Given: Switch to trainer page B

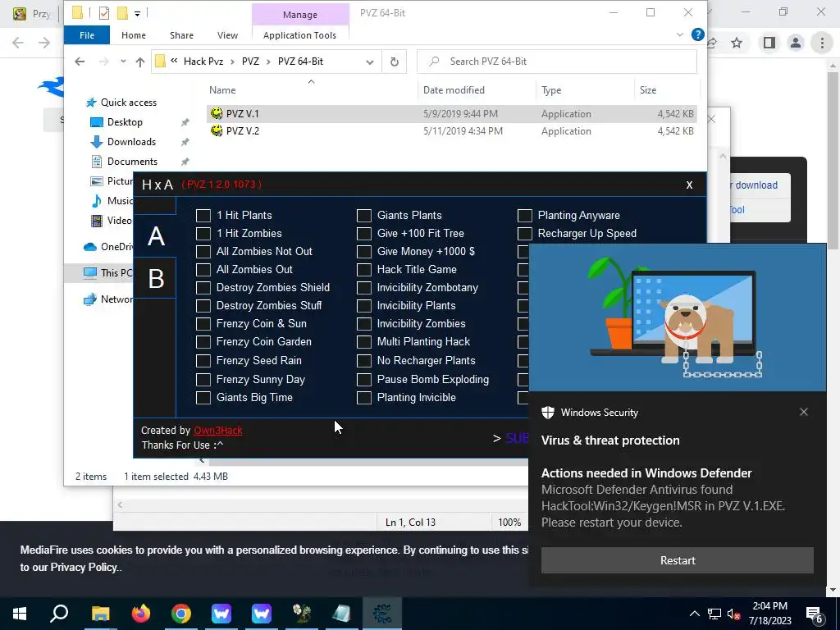Looking at the screenshot, I should [156, 279].
